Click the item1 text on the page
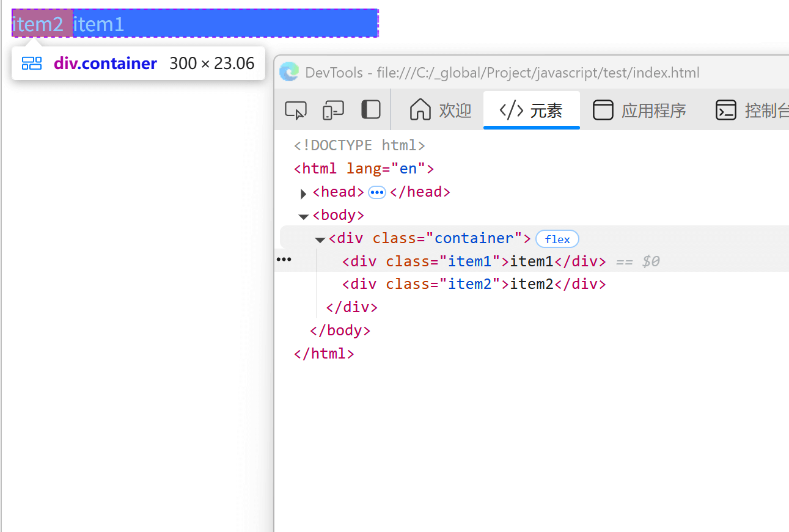The image size is (789, 532). [99, 24]
